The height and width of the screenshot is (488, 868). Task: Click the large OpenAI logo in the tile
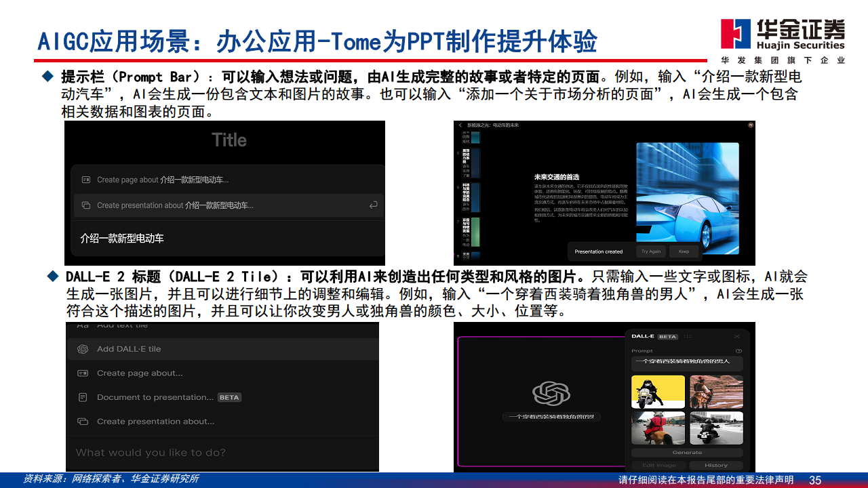point(551,393)
